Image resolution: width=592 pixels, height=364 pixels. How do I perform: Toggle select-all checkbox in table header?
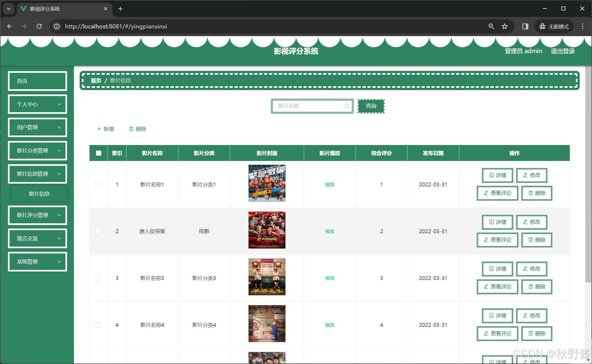tap(99, 153)
